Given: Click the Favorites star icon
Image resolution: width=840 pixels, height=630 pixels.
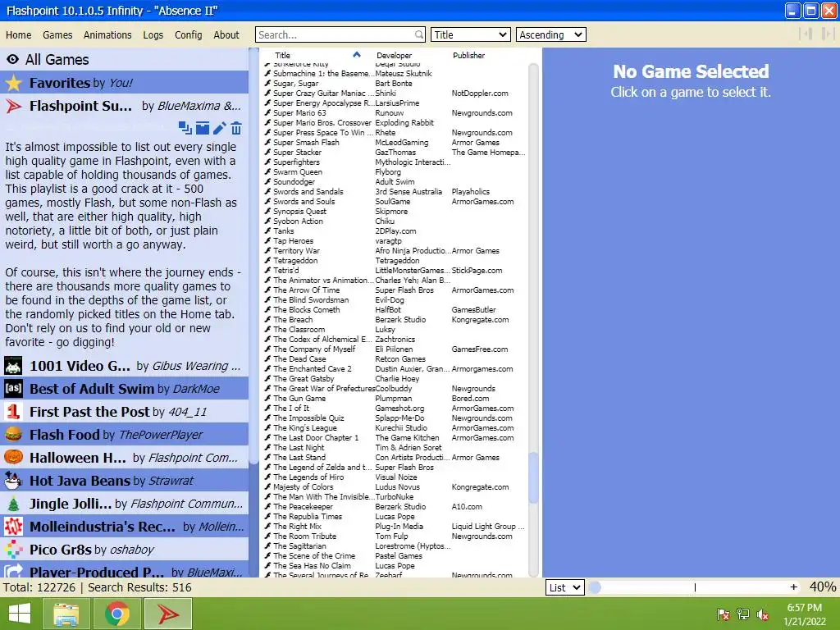Looking at the screenshot, I should click(x=13, y=83).
